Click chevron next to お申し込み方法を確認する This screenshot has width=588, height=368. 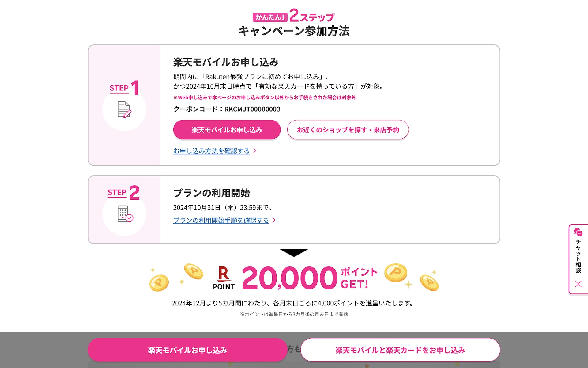255,151
